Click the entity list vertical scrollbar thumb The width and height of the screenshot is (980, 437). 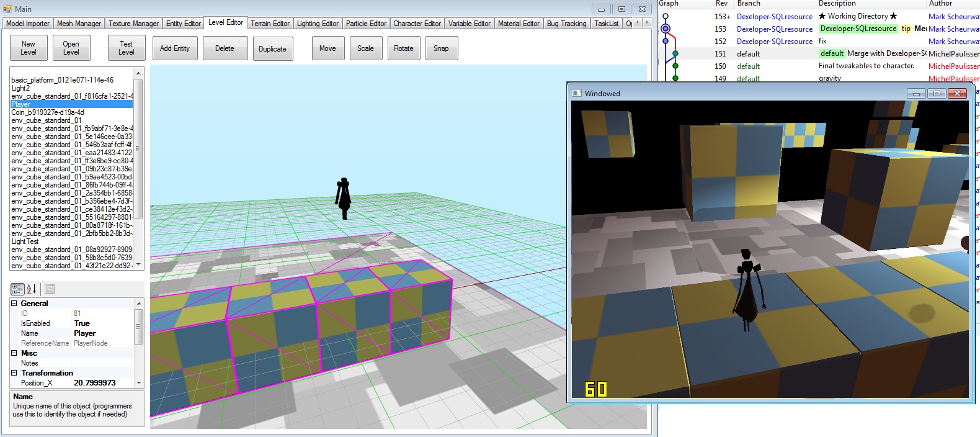click(138, 149)
